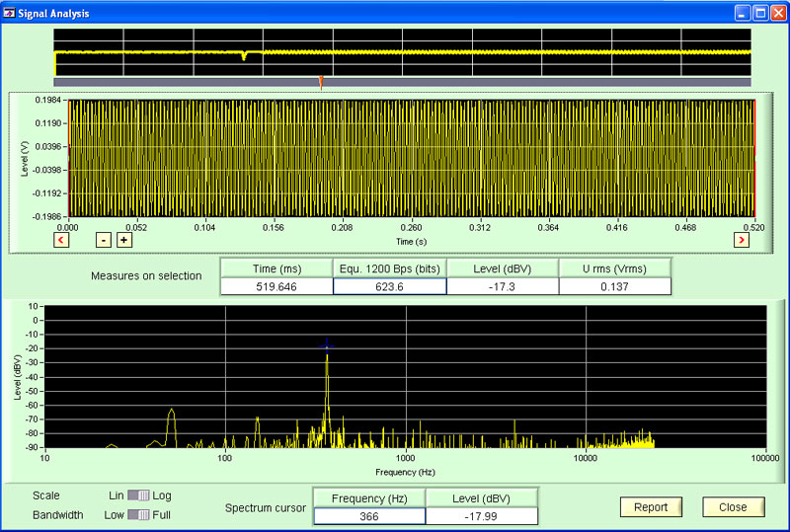Click the Log label of Scale switch
This screenshot has height=532, width=790.
[162, 495]
